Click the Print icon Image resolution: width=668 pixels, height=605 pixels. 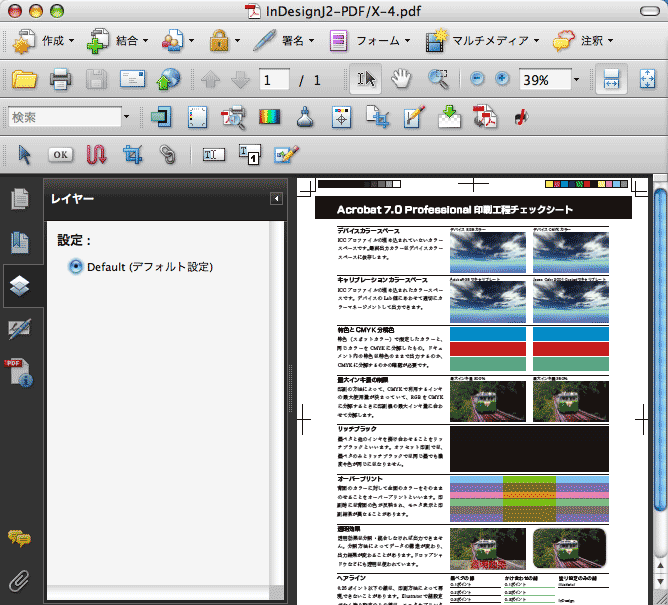point(60,79)
